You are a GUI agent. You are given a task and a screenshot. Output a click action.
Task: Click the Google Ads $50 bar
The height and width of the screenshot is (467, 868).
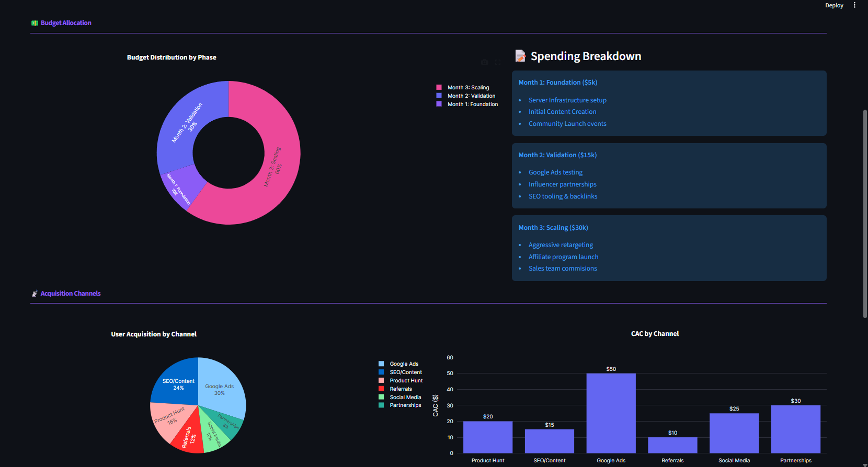click(x=611, y=413)
